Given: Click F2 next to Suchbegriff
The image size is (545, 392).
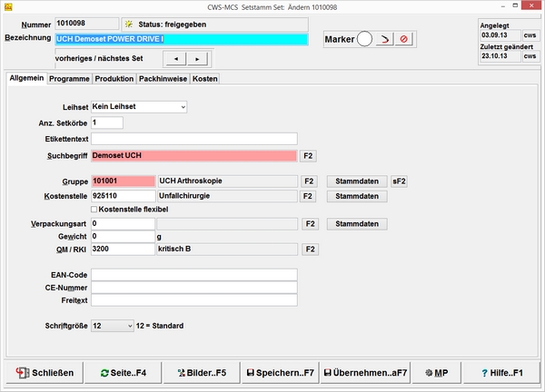Looking at the screenshot, I should coord(308,155).
